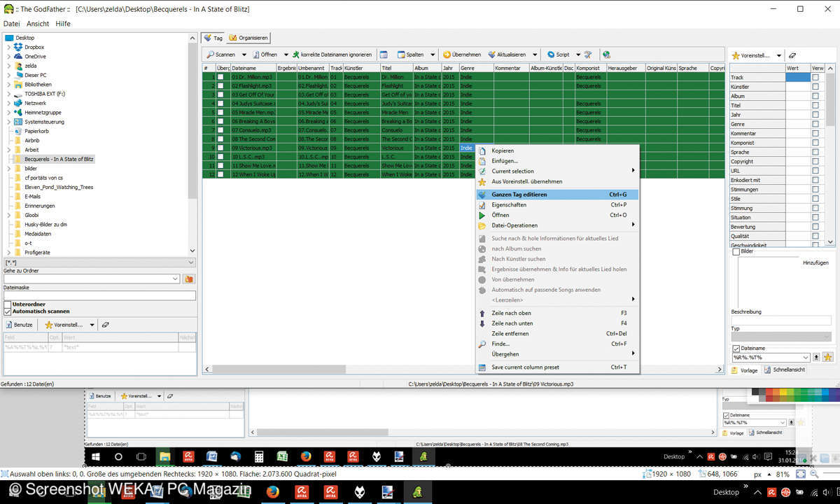
Task: Click the Dropbox folder icon in tree
Action: point(19,47)
